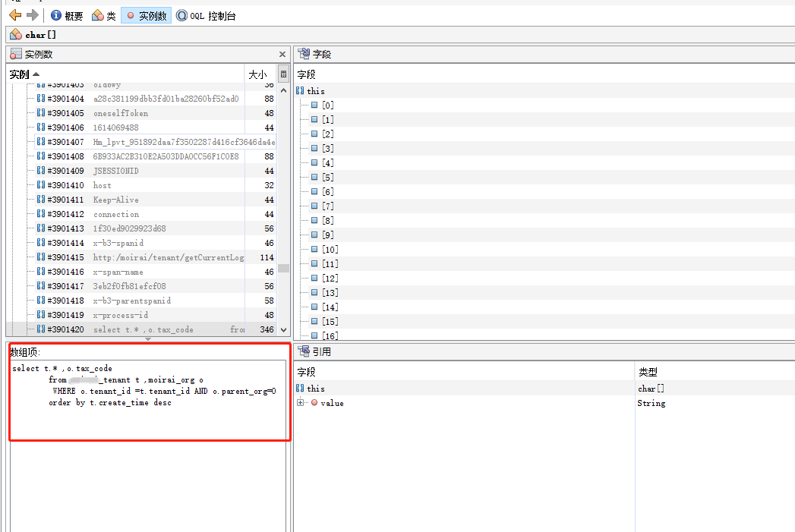Expand the value node in references

[301, 403]
